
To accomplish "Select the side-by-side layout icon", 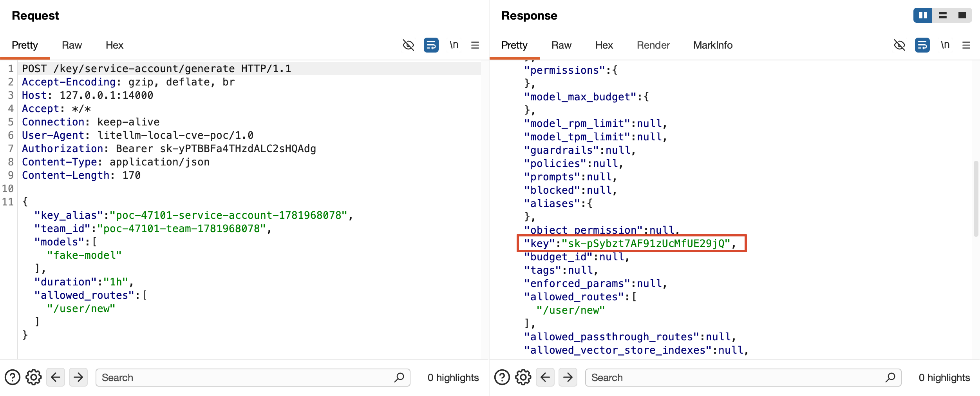I will click(x=923, y=15).
